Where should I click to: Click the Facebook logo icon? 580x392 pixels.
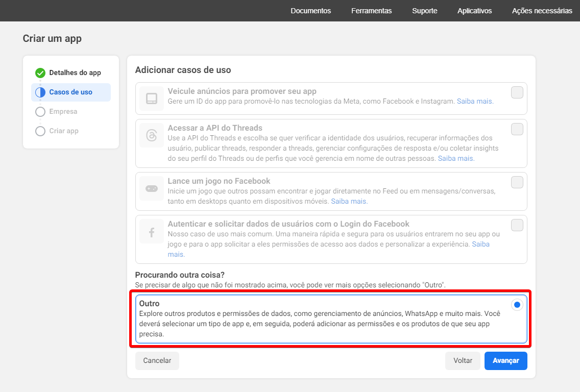(152, 232)
